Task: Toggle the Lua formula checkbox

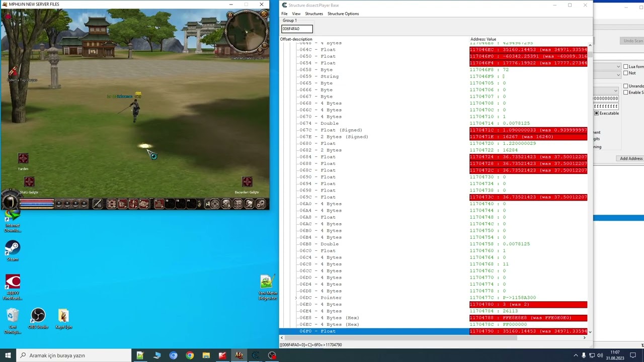Action: [x=626, y=66]
